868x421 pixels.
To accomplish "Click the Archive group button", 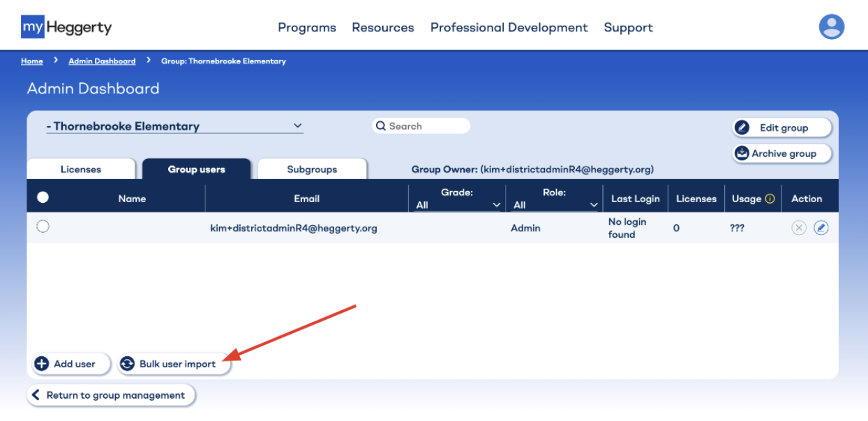I will [782, 153].
